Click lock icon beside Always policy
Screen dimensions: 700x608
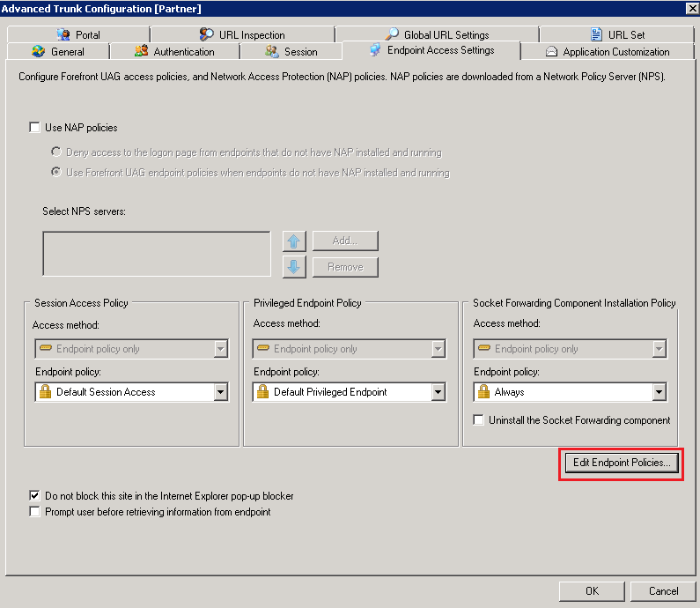pyautogui.click(x=483, y=391)
